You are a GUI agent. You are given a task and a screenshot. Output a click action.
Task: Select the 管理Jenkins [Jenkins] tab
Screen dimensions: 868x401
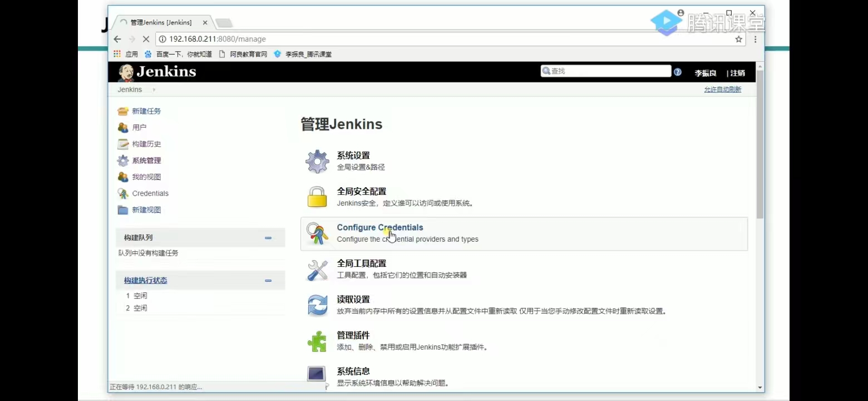(x=161, y=22)
